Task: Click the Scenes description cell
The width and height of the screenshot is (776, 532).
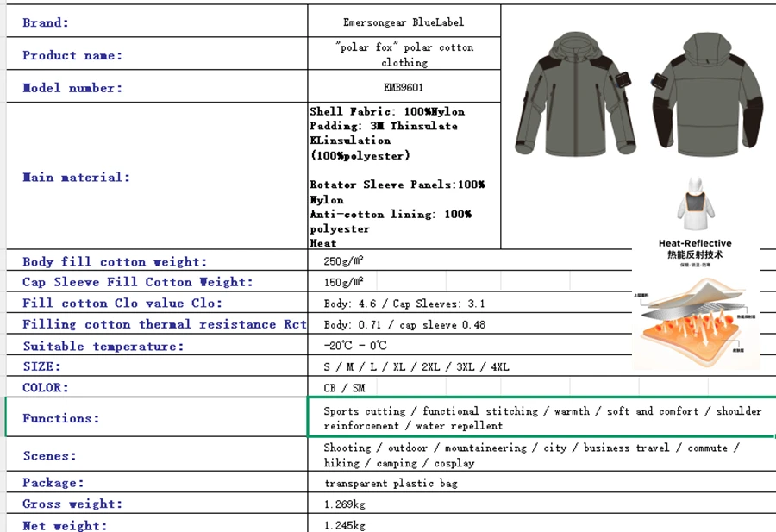Action: point(542,454)
